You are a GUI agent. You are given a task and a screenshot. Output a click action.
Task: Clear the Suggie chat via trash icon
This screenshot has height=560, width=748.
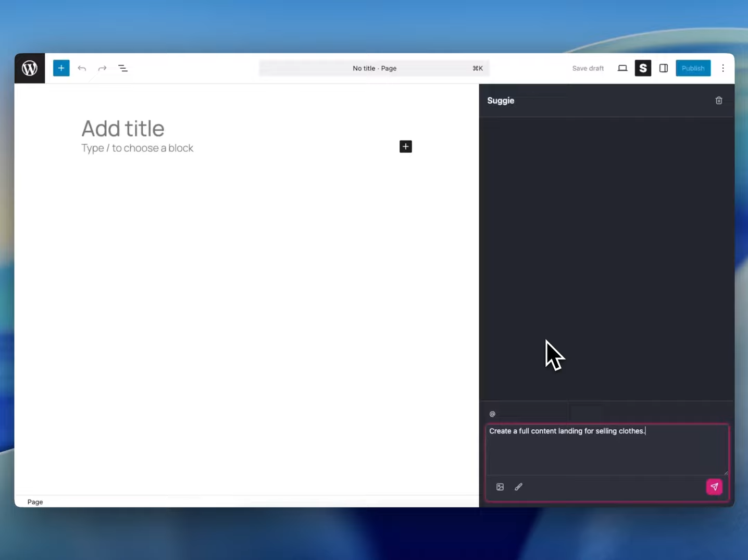pyautogui.click(x=718, y=100)
